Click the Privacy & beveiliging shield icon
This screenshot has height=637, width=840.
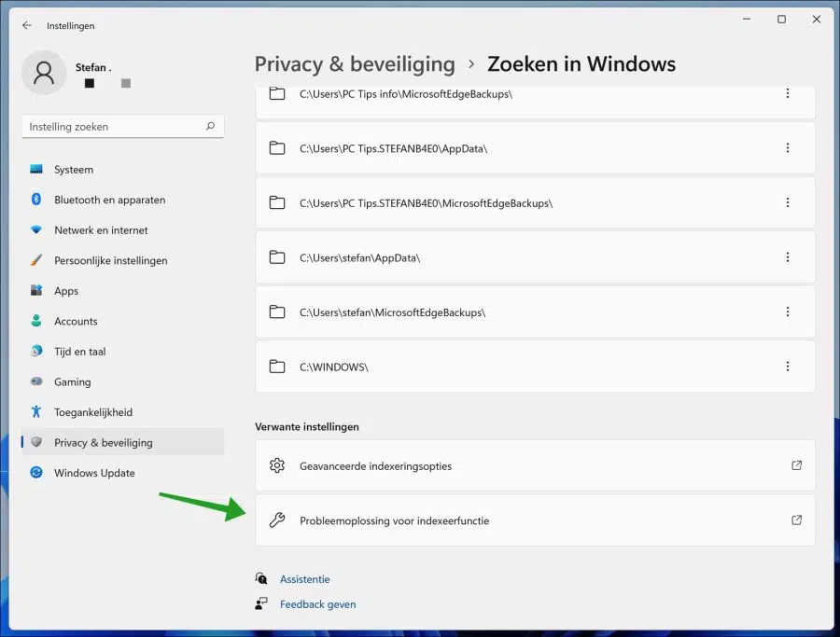(x=36, y=442)
